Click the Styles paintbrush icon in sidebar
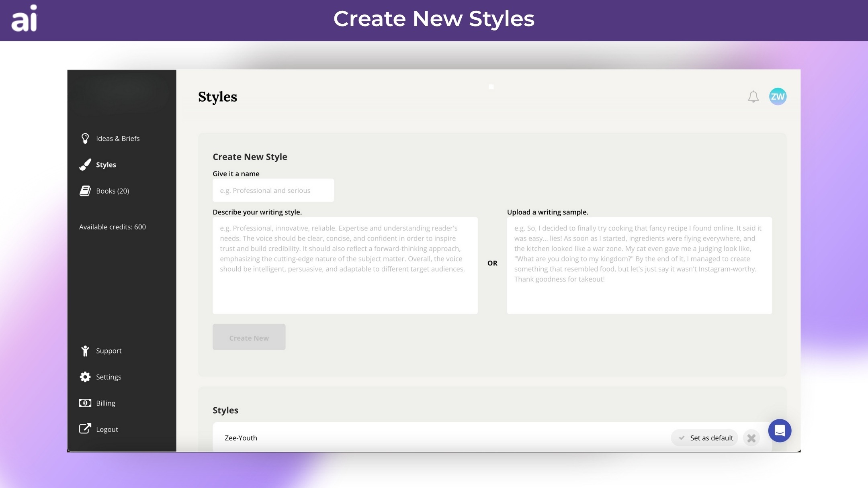 (85, 165)
